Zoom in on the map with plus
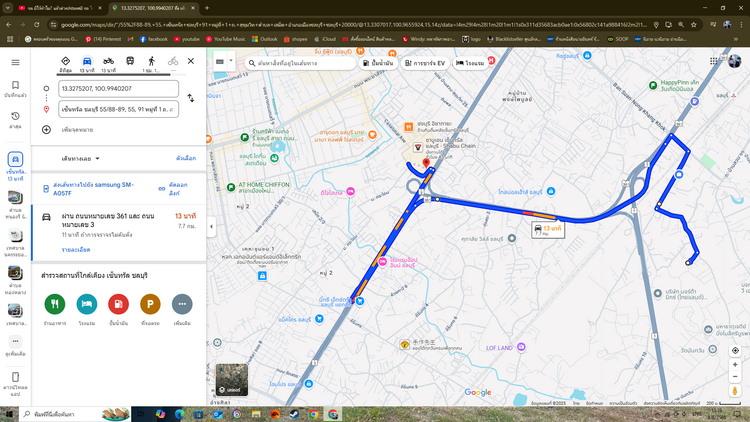 (x=735, y=365)
